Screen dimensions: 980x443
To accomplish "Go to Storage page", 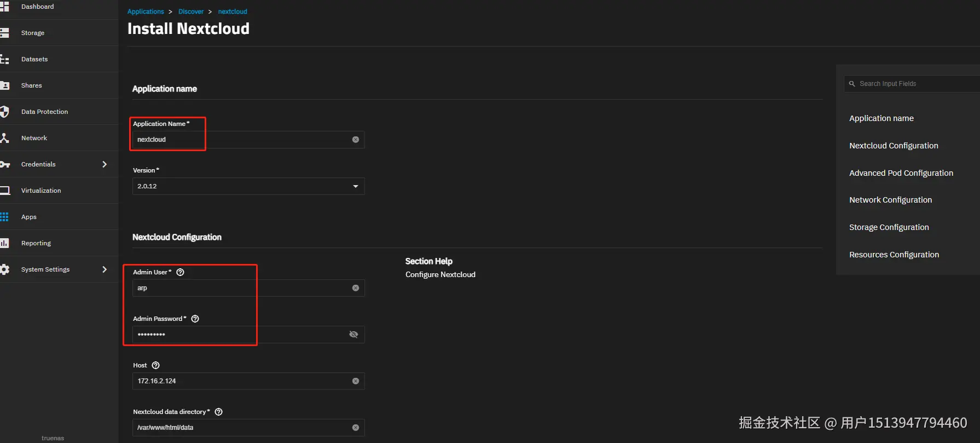I will 33,33.
